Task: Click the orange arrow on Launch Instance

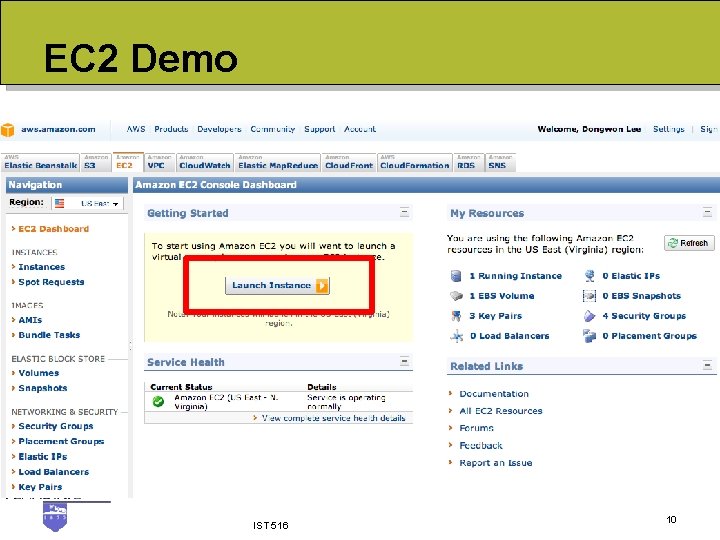Action: coord(322,286)
